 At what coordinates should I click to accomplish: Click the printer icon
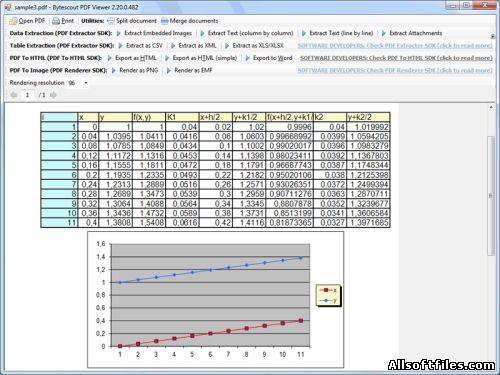coord(56,21)
